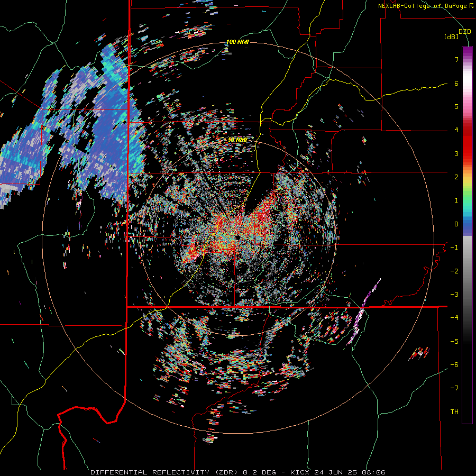Image resolution: width=476 pixels, height=476 pixels.
Task: Click the 4 value on the color scale
Action: pyautogui.click(x=456, y=130)
